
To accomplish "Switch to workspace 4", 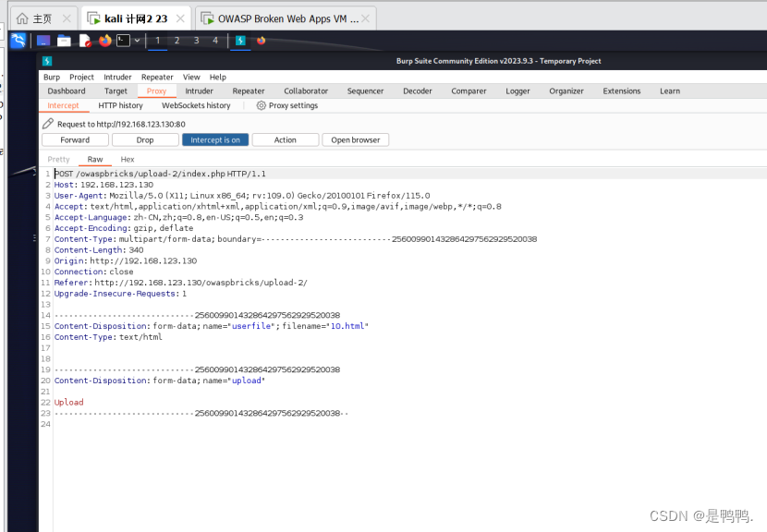I will [x=215, y=41].
